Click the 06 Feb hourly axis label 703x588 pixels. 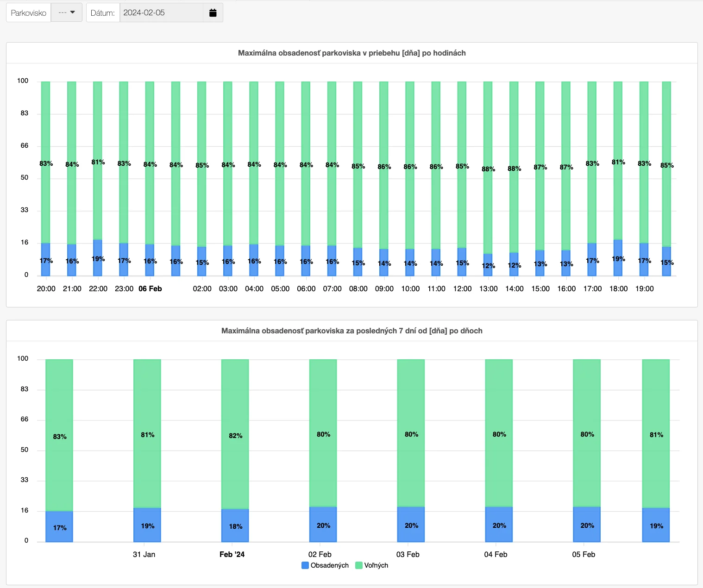pos(150,289)
